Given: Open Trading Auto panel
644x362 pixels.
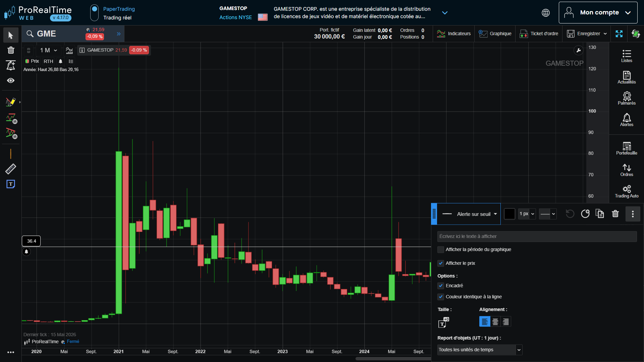Looking at the screenshot, I should pos(627,191).
